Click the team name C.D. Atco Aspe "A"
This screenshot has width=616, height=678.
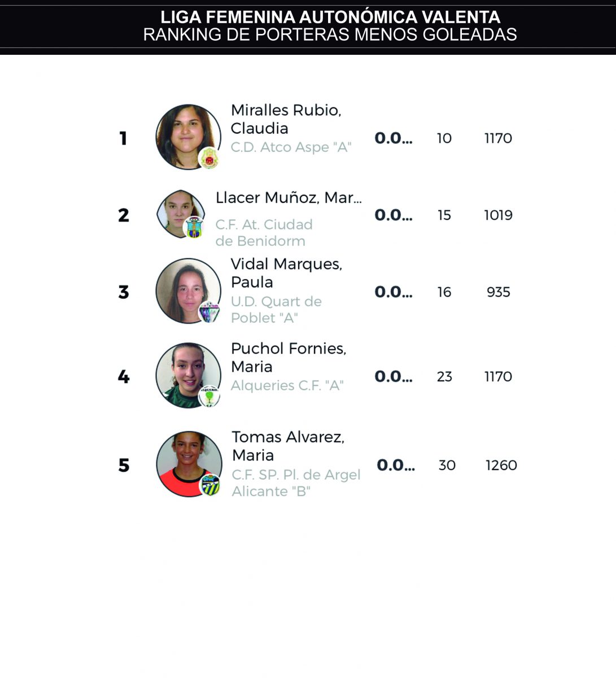(x=291, y=147)
